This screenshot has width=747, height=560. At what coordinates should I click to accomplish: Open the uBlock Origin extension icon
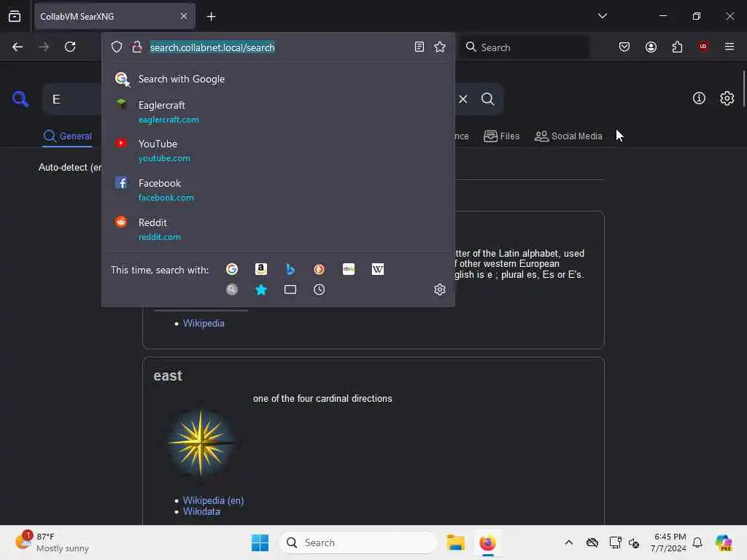click(703, 47)
